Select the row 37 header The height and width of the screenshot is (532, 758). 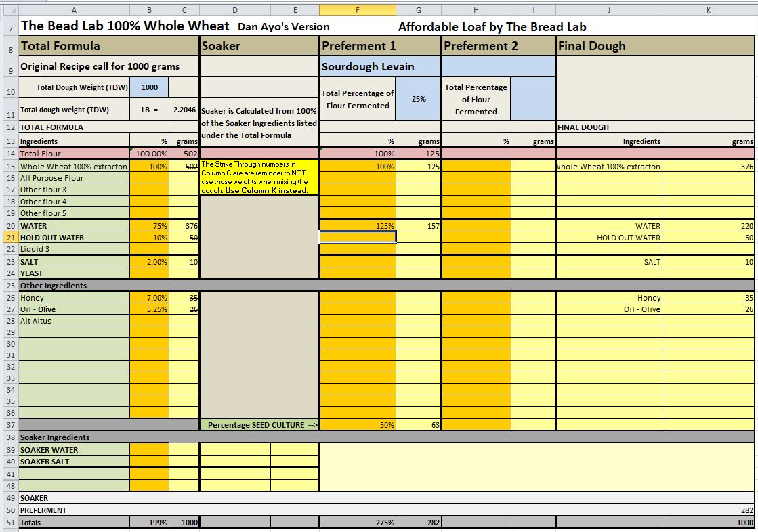[x=9, y=425]
